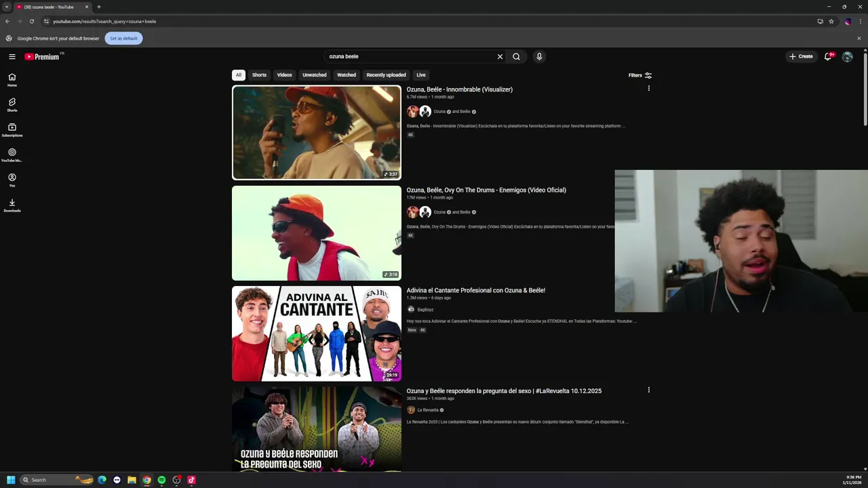Viewport: 868px width, 488px height.
Task: Open Subscriptions in the left sidebar
Action: coord(12,130)
